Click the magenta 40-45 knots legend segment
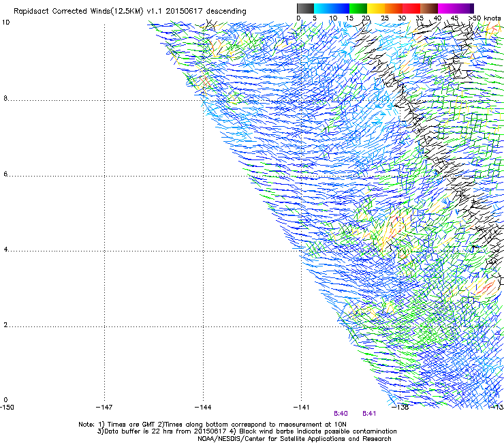Screen dimensions: 504x443 447,8
